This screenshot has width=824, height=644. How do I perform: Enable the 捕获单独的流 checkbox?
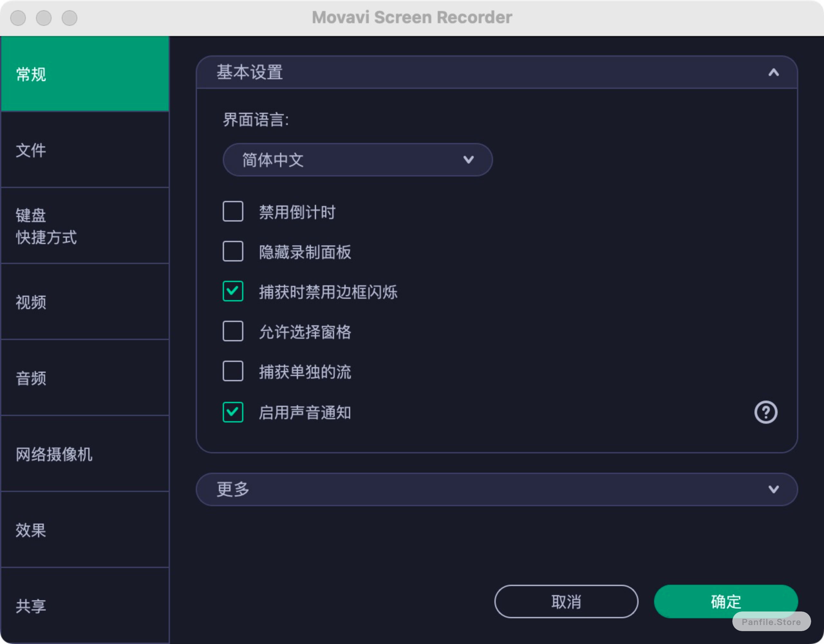pyautogui.click(x=233, y=372)
